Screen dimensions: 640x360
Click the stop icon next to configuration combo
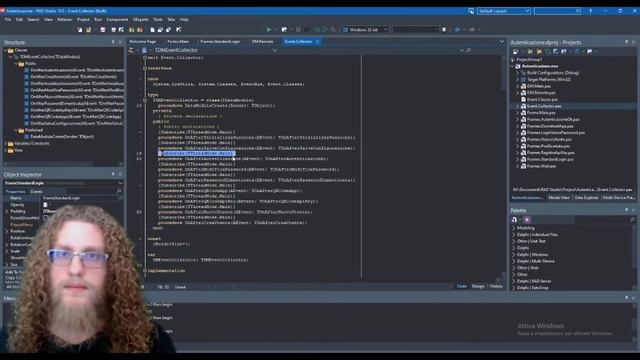[x=444, y=29]
